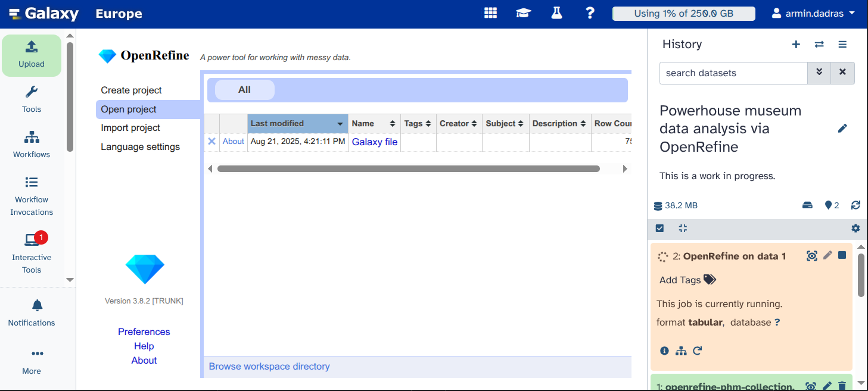View OpenRefine on data 1 eye icon
This screenshot has width=868, height=391.
(x=811, y=256)
